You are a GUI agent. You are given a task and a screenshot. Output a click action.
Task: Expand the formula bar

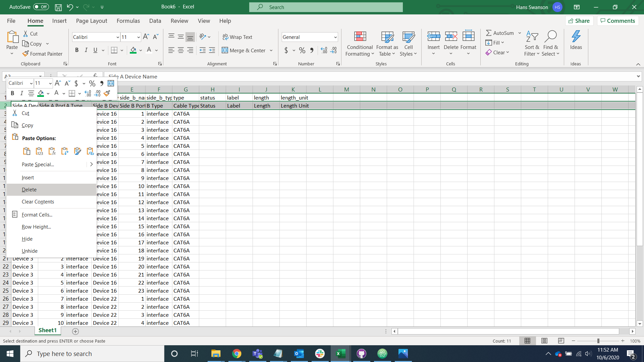pyautogui.click(x=638, y=76)
